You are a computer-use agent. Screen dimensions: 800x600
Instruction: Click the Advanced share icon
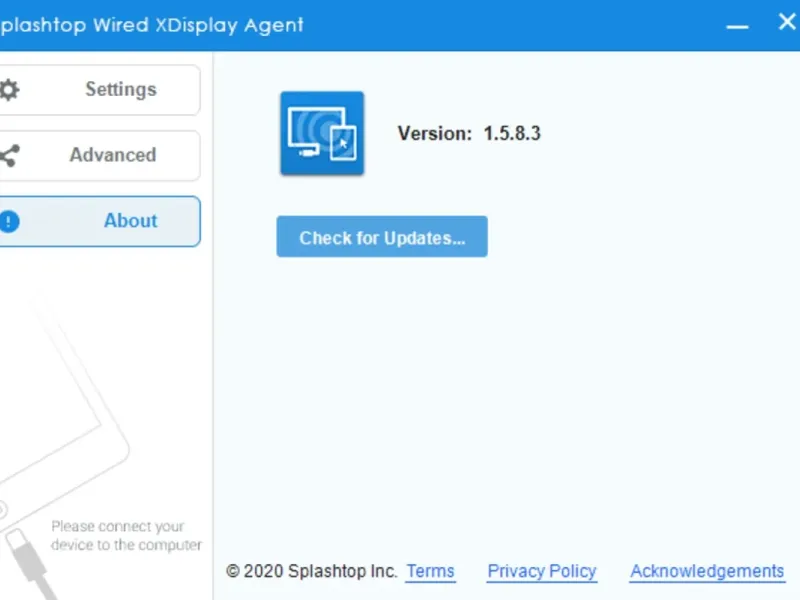pyautogui.click(x=9, y=156)
